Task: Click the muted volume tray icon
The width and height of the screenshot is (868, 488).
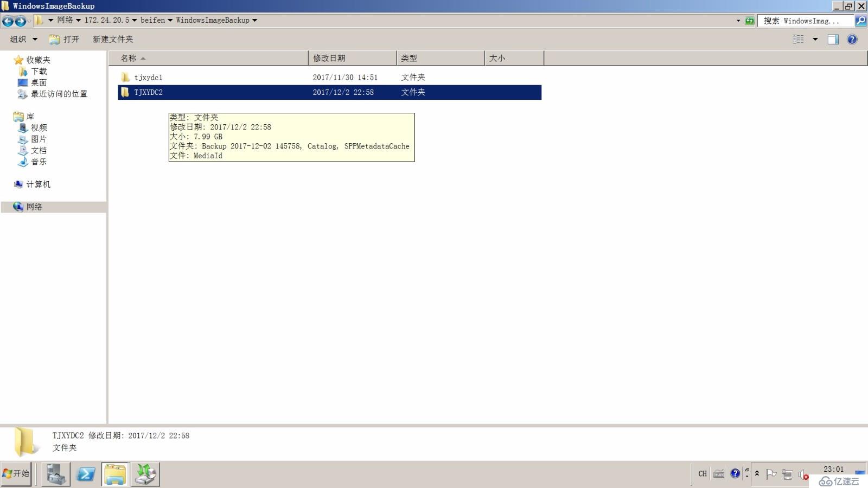Action: tap(803, 474)
